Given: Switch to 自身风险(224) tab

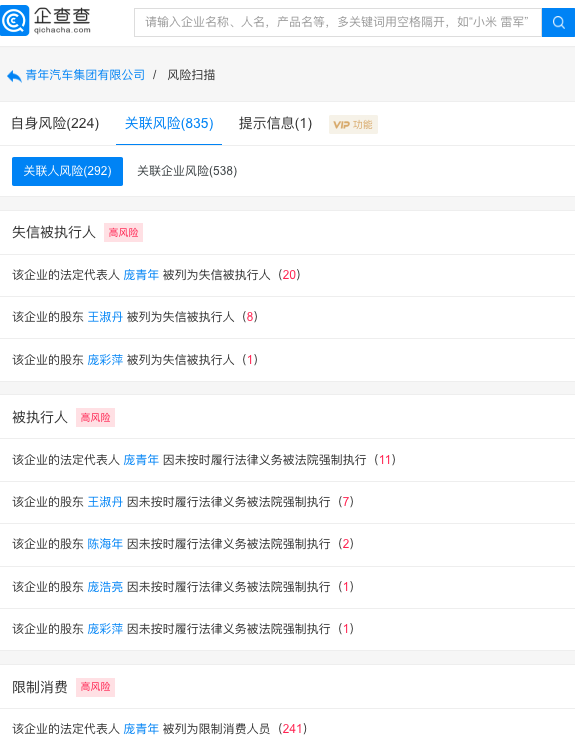Looking at the screenshot, I should pos(55,123).
